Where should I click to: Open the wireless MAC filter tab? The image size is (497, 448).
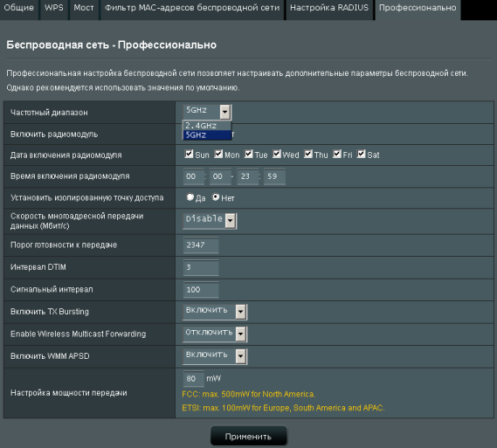point(192,8)
